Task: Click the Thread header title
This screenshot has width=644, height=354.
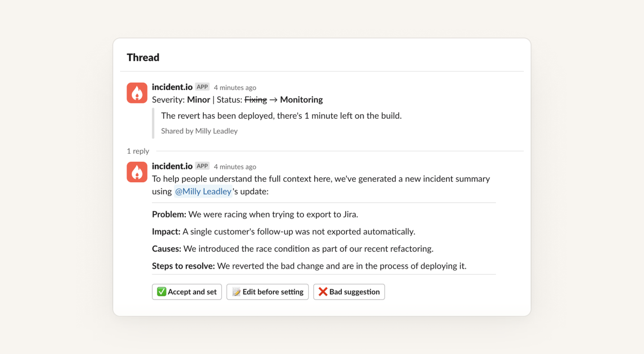Action: point(143,57)
